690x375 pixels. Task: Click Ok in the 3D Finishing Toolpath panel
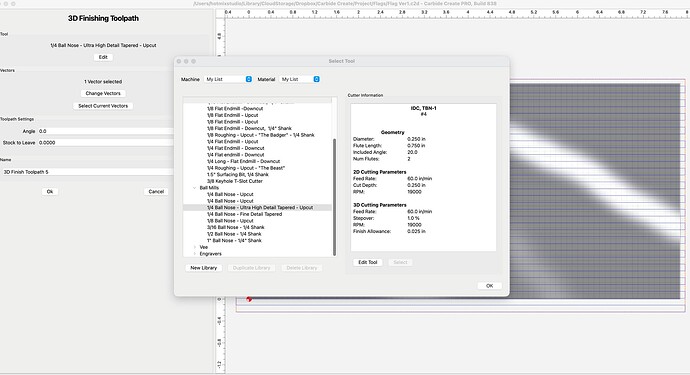coord(50,192)
